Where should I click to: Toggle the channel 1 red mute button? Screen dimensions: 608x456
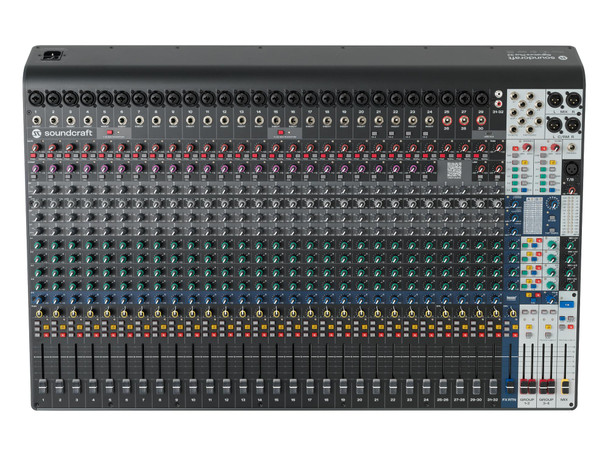[45, 335]
